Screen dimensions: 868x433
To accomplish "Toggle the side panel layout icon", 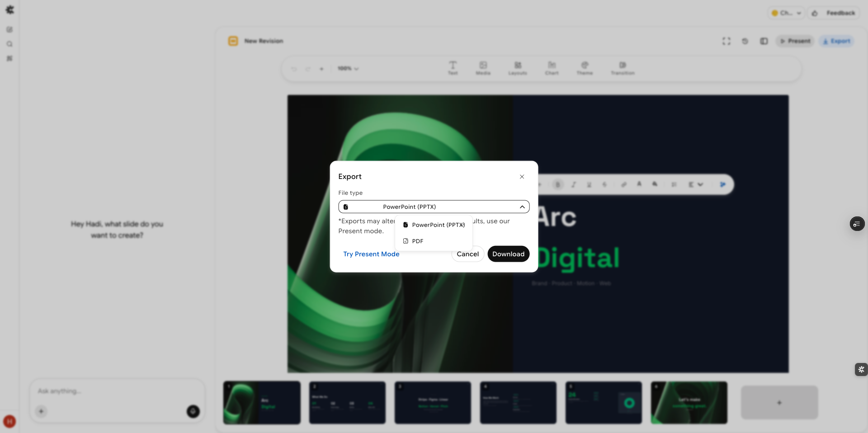I will [764, 41].
